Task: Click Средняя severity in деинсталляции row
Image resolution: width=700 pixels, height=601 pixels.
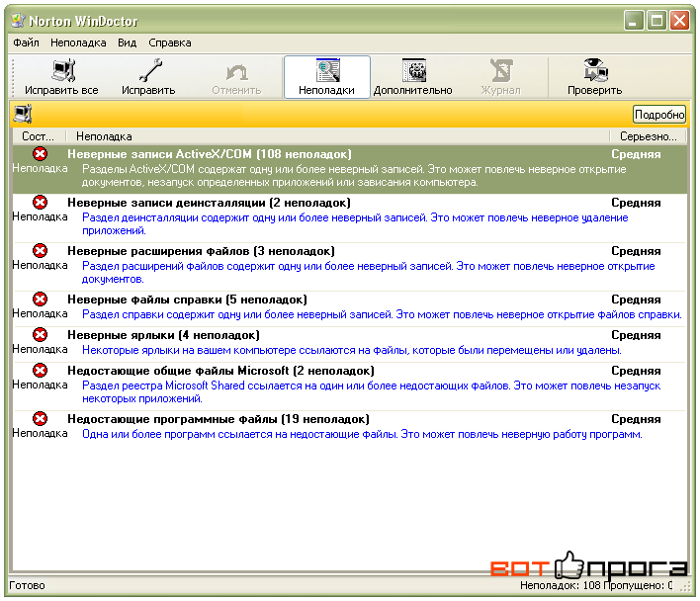Action: coord(636,203)
